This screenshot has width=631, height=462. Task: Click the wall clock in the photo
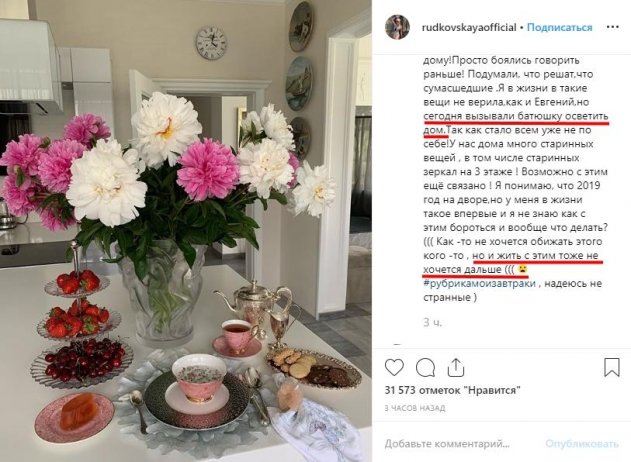pyautogui.click(x=211, y=43)
